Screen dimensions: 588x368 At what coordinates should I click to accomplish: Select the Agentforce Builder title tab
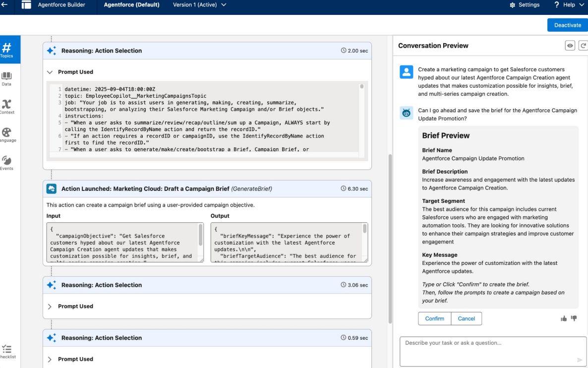pos(61,5)
